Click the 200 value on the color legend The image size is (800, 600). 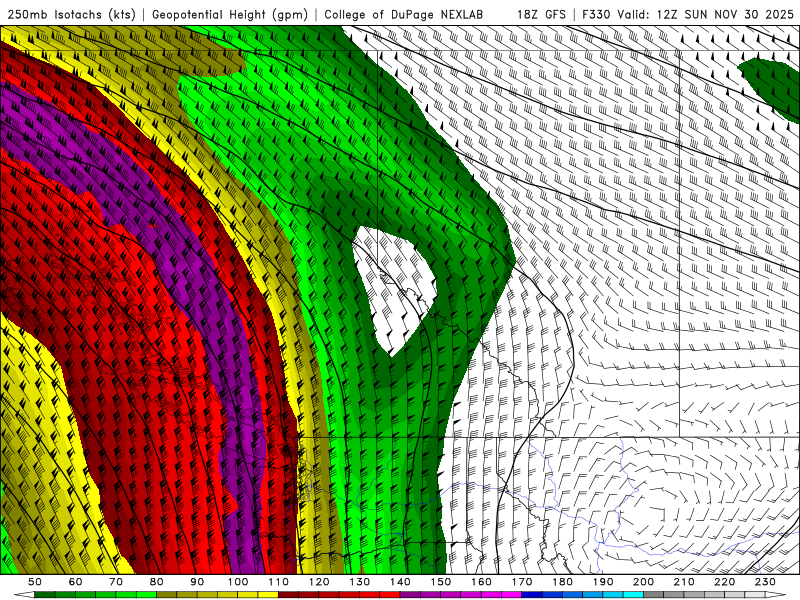(643, 581)
